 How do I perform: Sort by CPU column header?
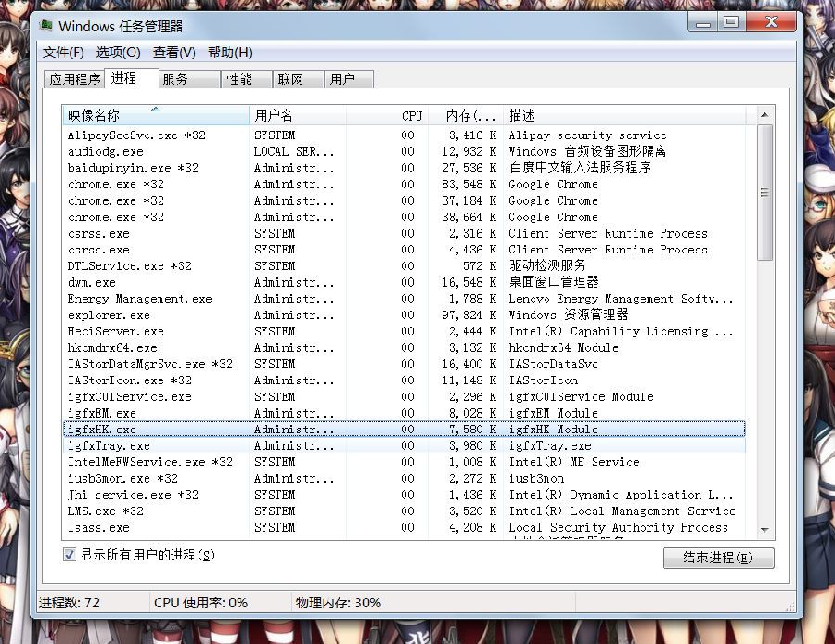pyautogui.click(x=387, y=116)
